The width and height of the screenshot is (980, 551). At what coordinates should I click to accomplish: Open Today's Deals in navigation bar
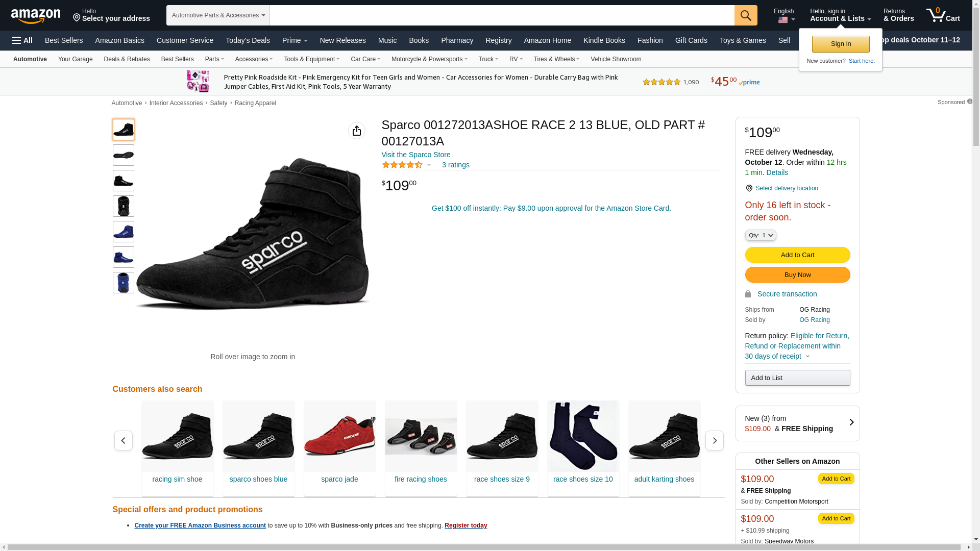coord(248,40)
